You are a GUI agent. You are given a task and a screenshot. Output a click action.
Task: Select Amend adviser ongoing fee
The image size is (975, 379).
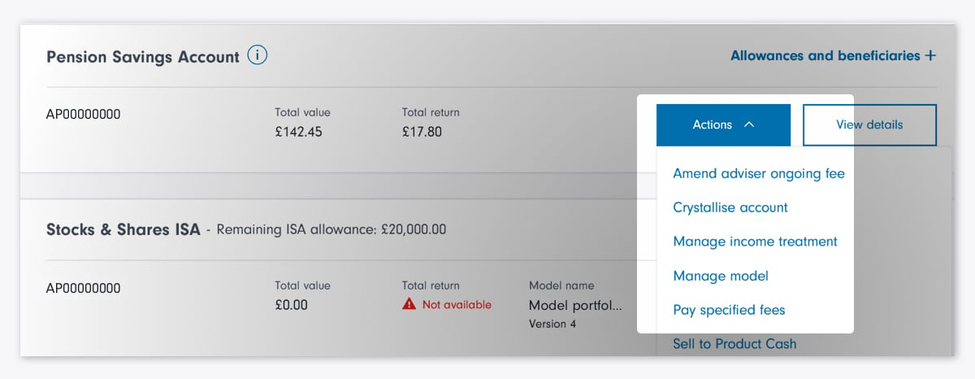pos(759,173)
